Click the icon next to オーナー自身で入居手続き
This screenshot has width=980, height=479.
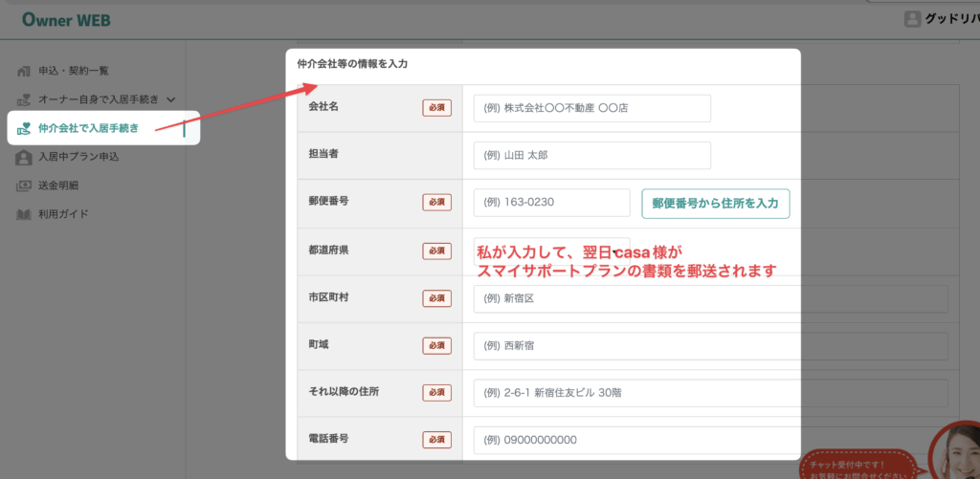pos(24,99)
